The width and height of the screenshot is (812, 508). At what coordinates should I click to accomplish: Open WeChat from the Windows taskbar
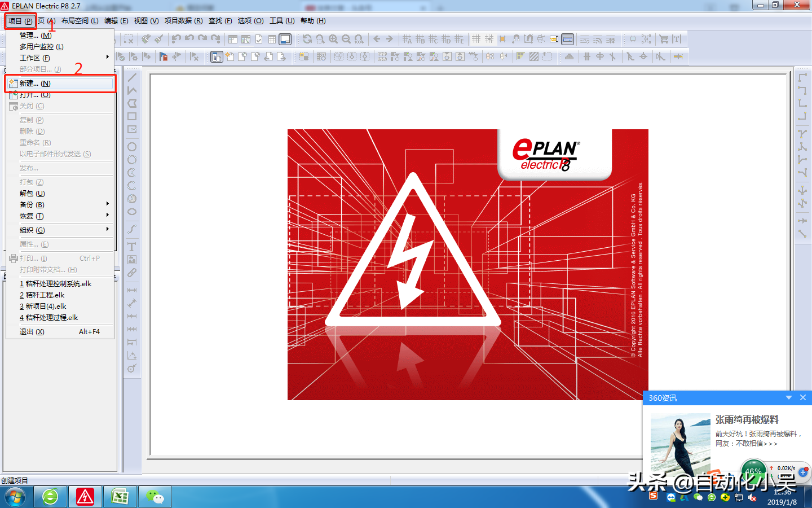click(155, 497)
